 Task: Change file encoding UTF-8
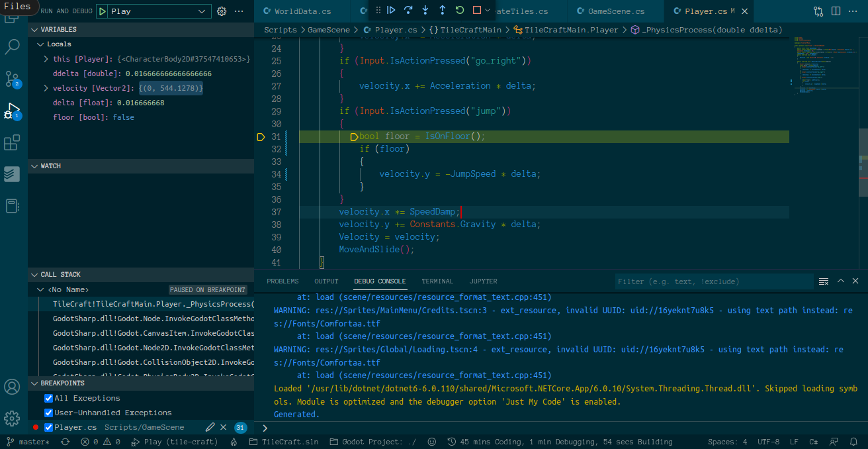(768, 442)
